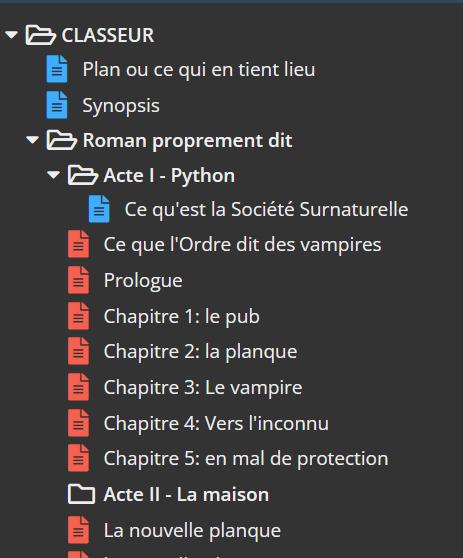Click the CLASSEUR open folder icon
This screenshot has width=463, height=558.
point(41,35)
